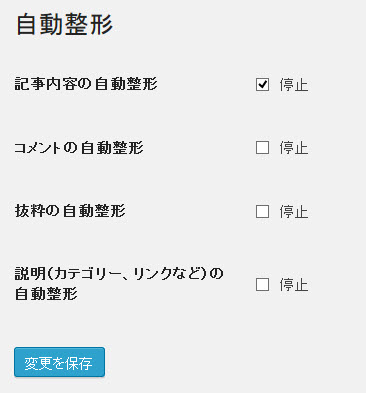Enable 停止 checkbox for コメントの自動整形
This screenshot has width=366, height=393.
(x=262, y=147)
